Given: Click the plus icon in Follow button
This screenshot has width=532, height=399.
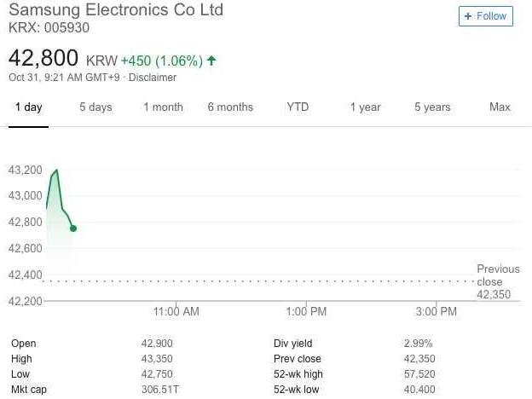Looking at the screenshot, I should pyautogui.click(x=468, y=16).
